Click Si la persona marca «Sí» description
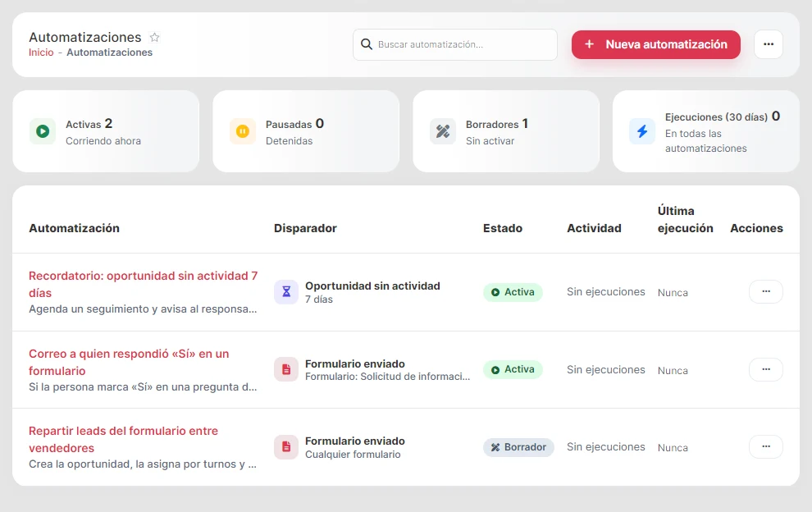812x512 pixels. 143,386
